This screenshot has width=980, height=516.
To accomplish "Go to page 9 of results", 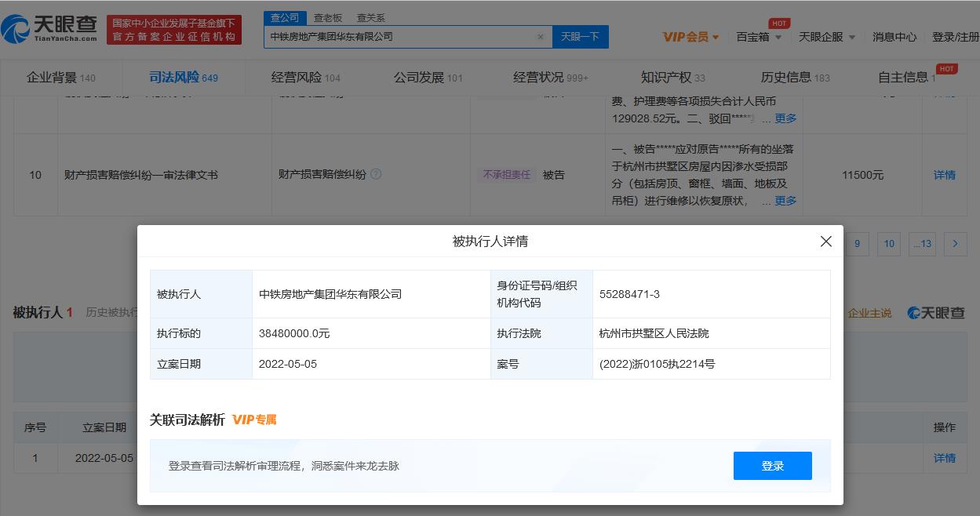I will tap(857, 244).
